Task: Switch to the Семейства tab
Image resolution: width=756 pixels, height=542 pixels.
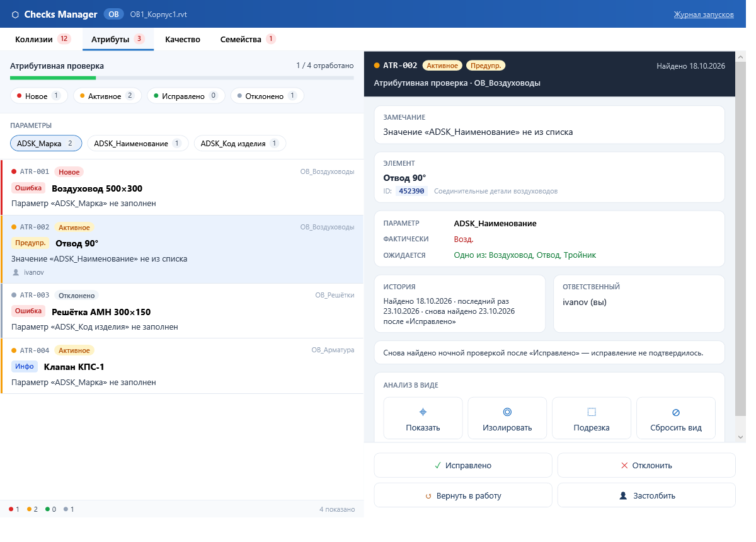Action: click(x=248, y=39)
